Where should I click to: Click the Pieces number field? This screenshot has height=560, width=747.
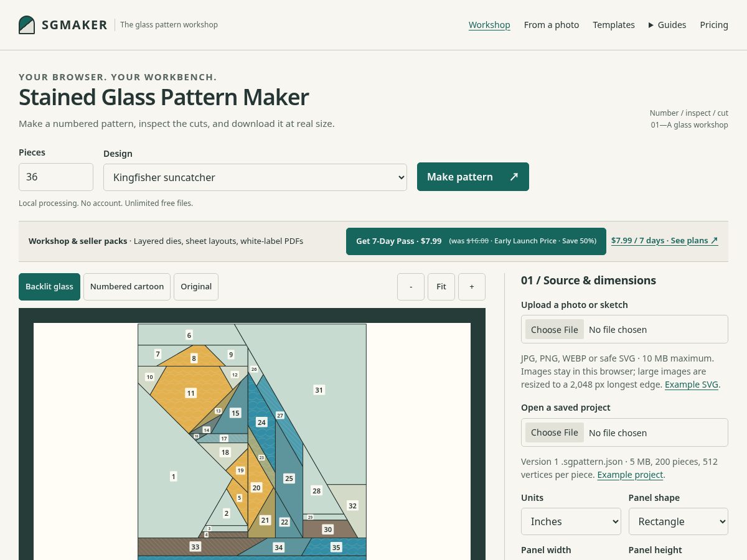56,177
